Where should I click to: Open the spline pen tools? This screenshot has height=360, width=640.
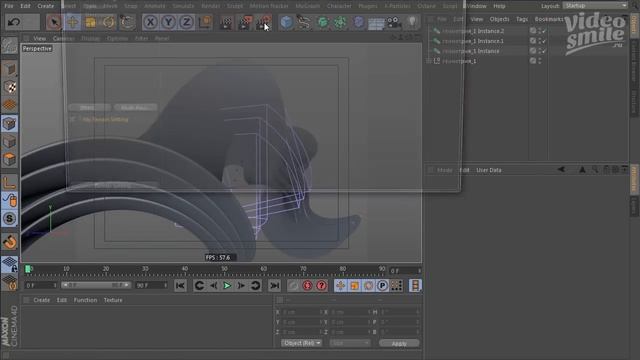pos(304,22)
